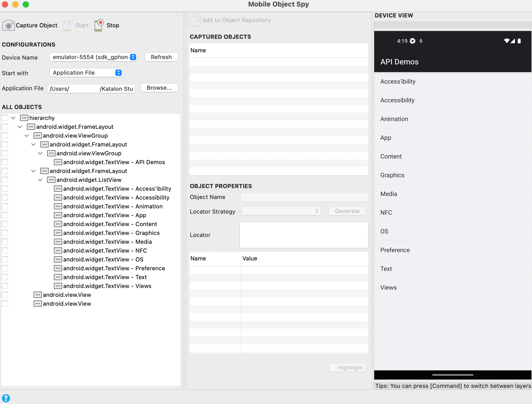Check the checkbox for android.widget.ListView
The height and width of the screenshot is (404, 532).
[x=5, y=179]
